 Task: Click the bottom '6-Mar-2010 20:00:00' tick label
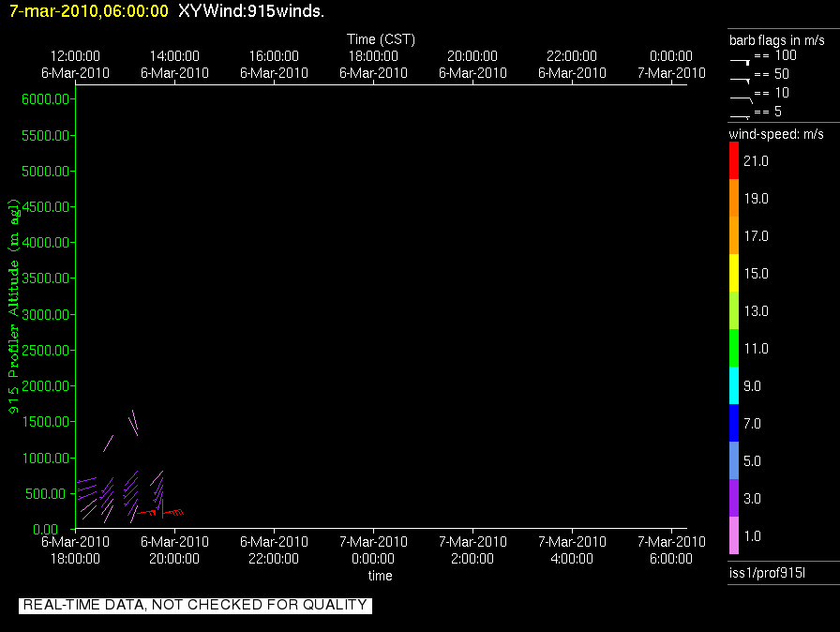(174, 550)
